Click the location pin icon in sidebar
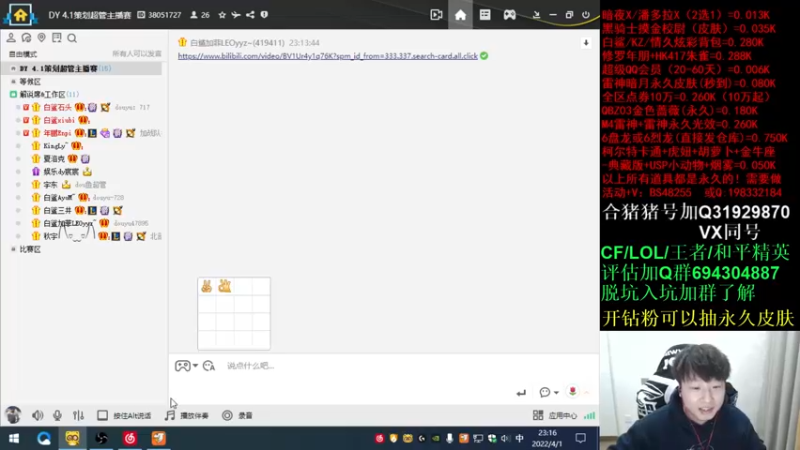This screenshot has height=450, width=800. (41, 38)
